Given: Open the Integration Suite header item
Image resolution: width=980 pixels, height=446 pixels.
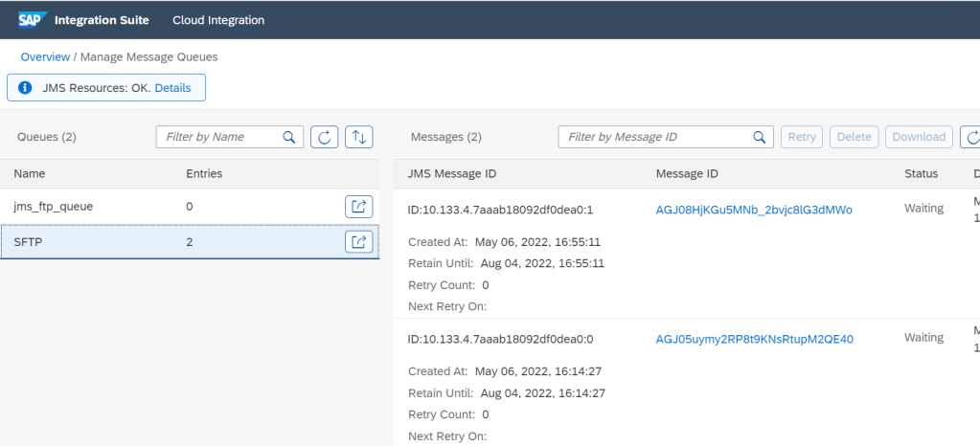Looking at the screenshot, I should tap(113, 20).
